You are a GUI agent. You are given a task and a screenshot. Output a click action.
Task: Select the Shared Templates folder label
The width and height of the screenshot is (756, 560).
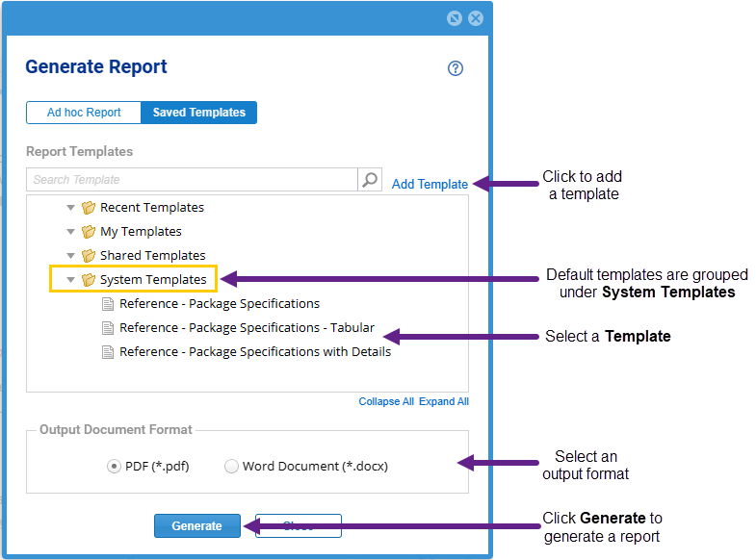coord(153,256)
